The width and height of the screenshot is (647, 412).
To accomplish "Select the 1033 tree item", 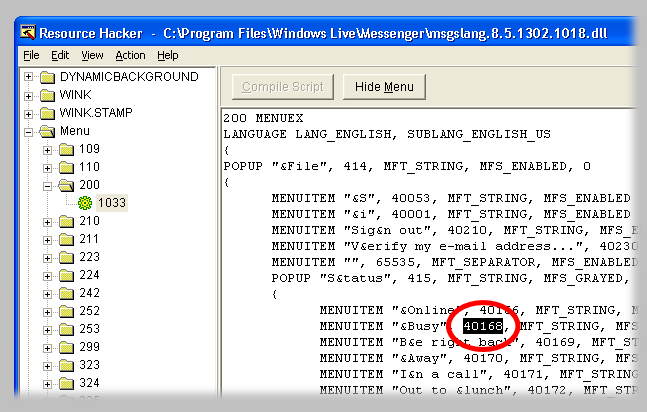I will point(112,203).
